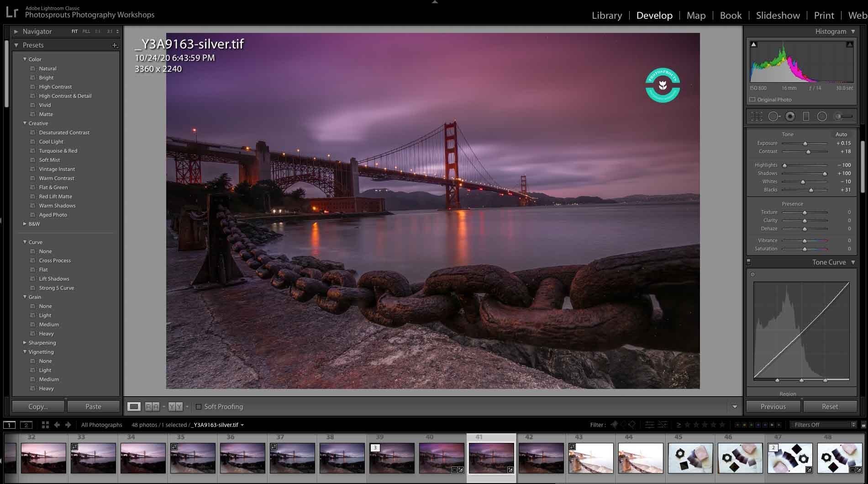This screenshot has width=868, height=484.
Task: Switch to the Library module
Action: click(607, 15)
